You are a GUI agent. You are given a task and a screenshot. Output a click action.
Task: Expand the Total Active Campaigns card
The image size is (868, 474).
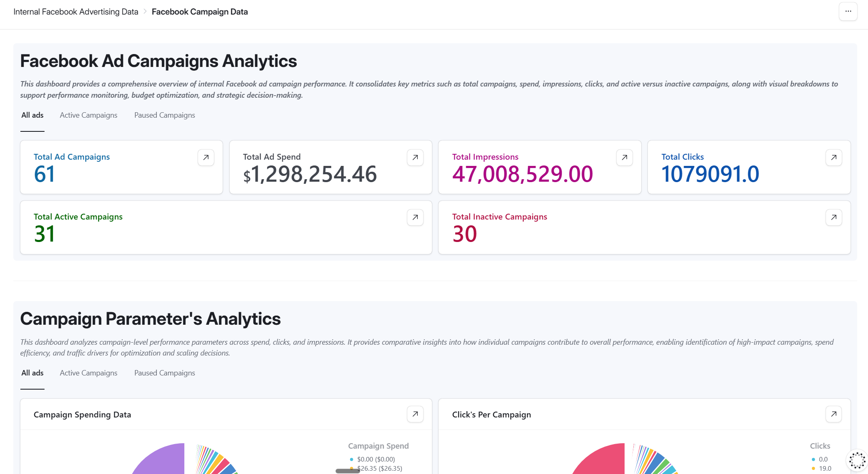[x=415, y=217]
